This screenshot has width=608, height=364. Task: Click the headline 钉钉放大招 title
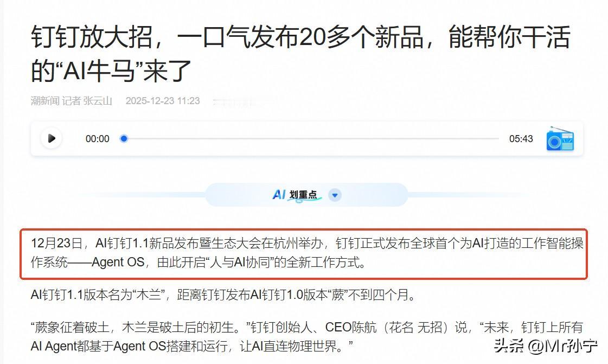[x=300, y=54]
